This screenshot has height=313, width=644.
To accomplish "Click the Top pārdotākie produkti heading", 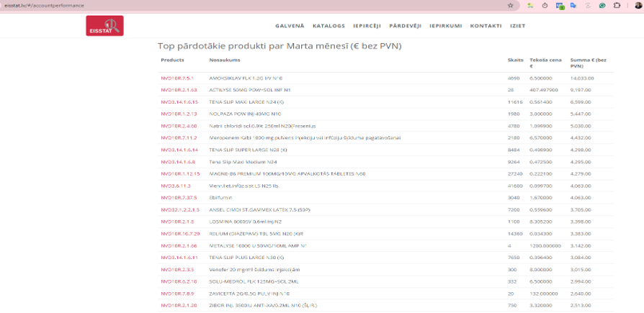I will coord(279,46).
